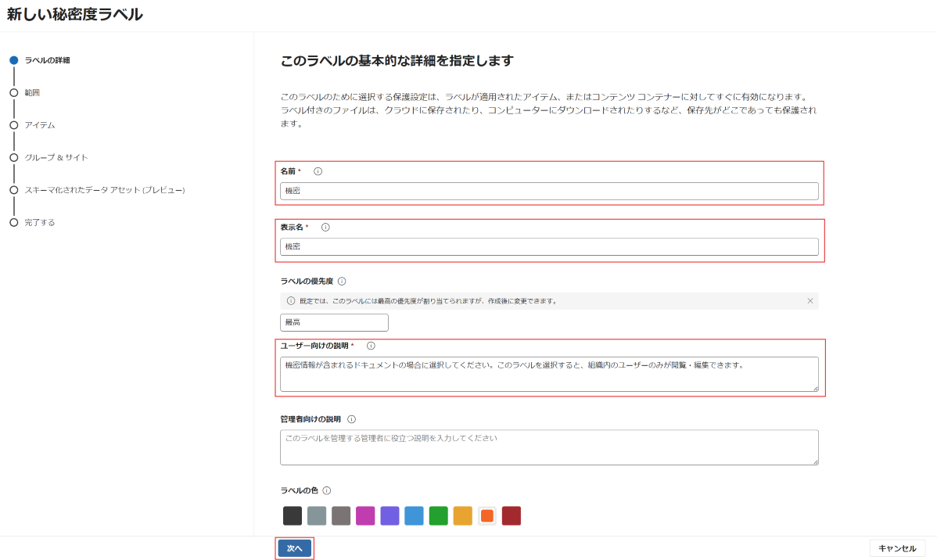The height and width of the screenshot is (560, 937).
Task: Click the info icon beside ユーザー向けの説明
Action: tap(371, 346)
